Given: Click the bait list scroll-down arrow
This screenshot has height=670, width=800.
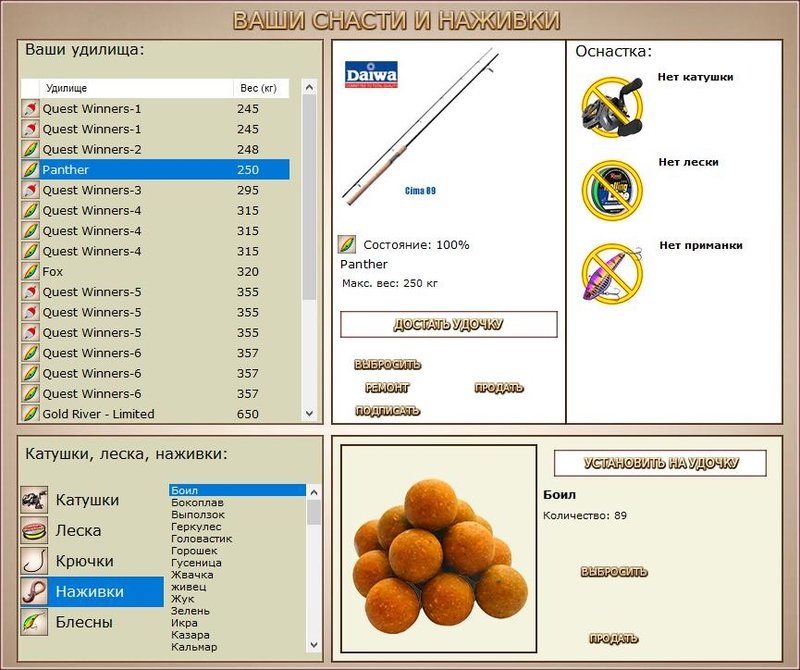Looking at the screenshot, I should 314,644.
